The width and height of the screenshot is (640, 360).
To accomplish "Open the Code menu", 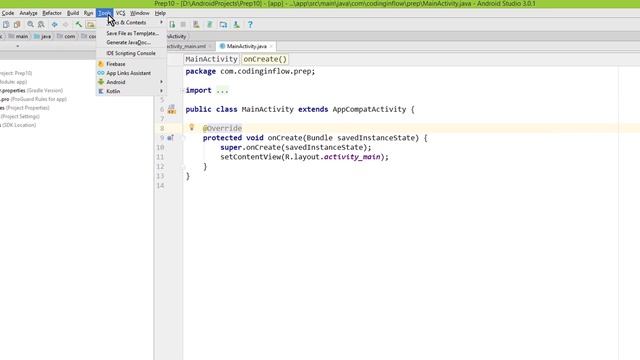I will click(x=8, y=13).
